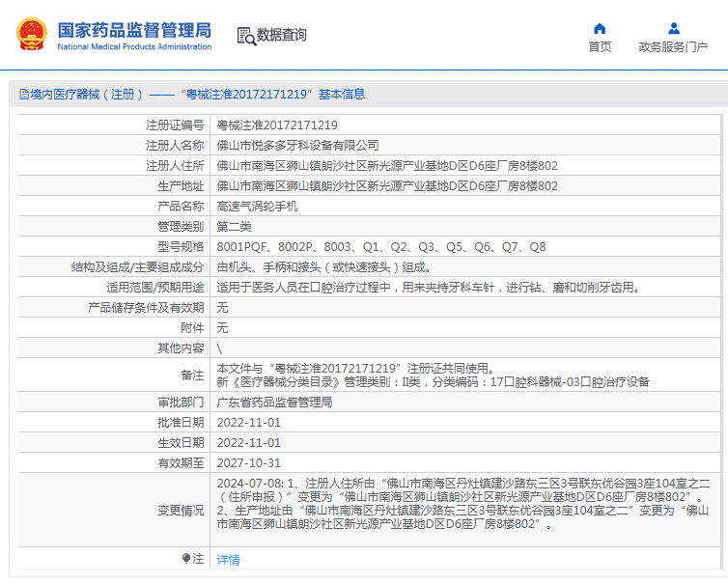Click the 注册人名称 label

[175, 146]
